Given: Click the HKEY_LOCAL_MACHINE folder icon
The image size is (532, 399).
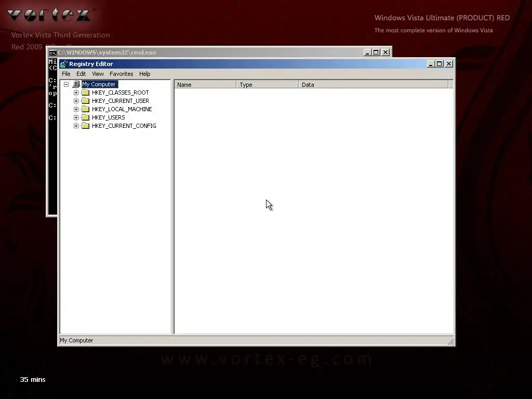Looking at the screenshot, I should point(86,109).
